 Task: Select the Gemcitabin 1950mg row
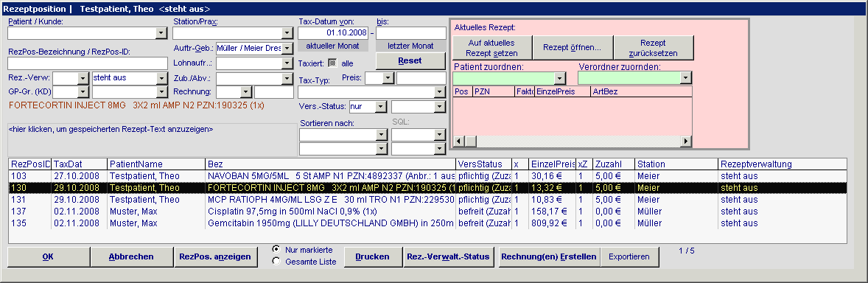click(428, 223)
